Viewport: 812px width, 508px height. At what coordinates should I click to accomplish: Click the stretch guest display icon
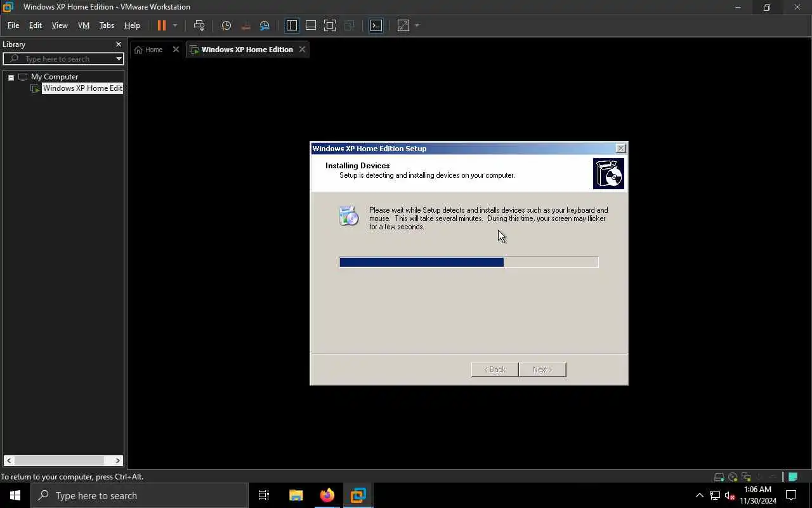click(403, 25)
